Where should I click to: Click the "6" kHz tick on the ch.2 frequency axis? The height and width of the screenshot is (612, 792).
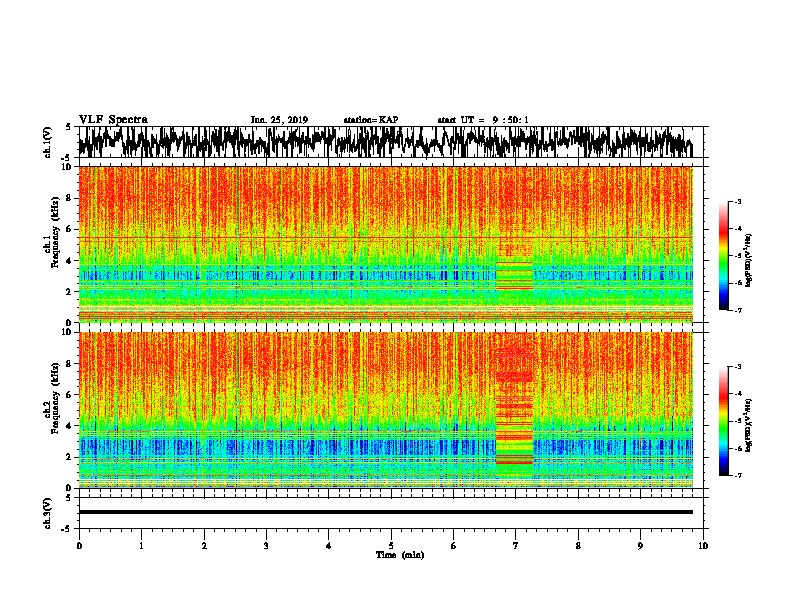(x=70, y=394)
